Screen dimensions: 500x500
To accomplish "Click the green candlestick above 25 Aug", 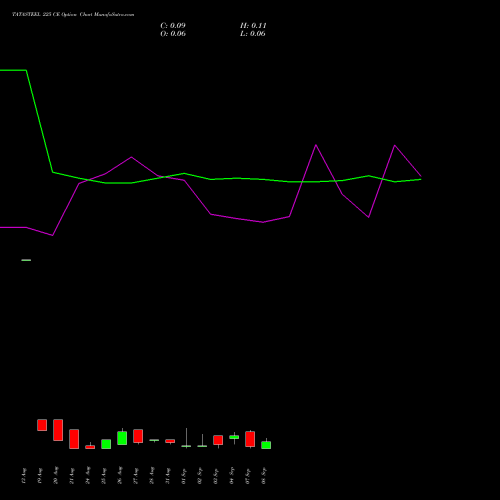I will 106,444.
